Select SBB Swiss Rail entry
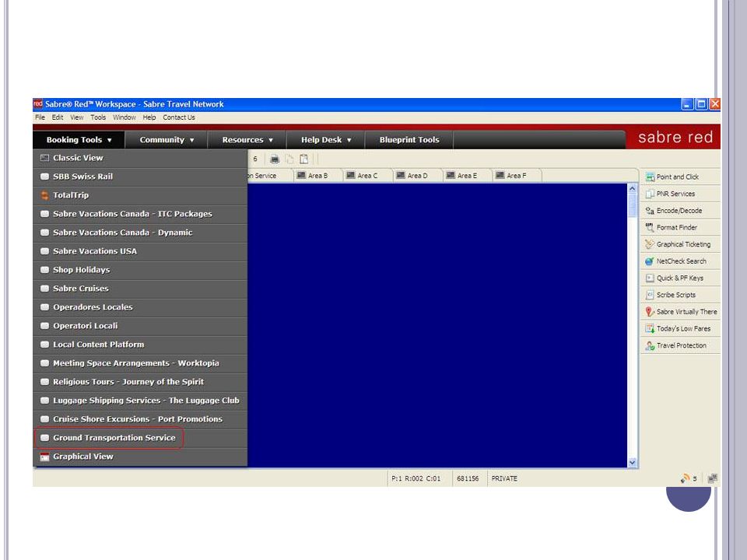The height and width of the screenshot is (560, 747). tap(141, 177)
